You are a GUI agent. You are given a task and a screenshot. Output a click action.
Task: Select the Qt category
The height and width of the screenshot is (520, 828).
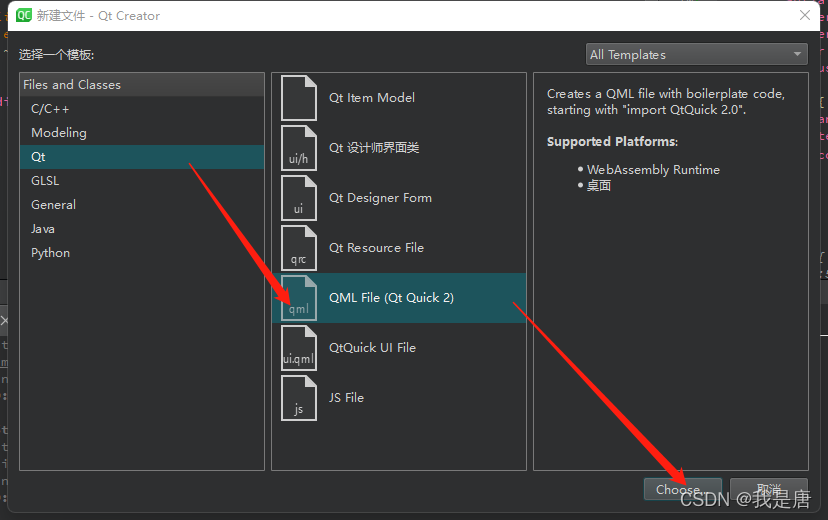point(142,157)
